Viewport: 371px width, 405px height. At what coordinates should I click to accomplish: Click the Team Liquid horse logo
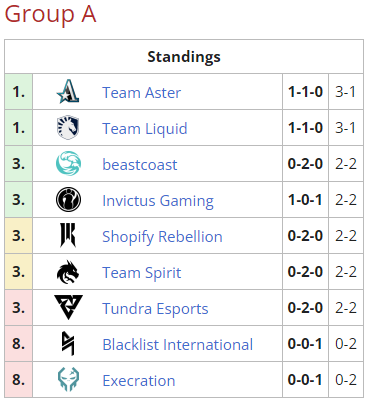tap(68, 127)
